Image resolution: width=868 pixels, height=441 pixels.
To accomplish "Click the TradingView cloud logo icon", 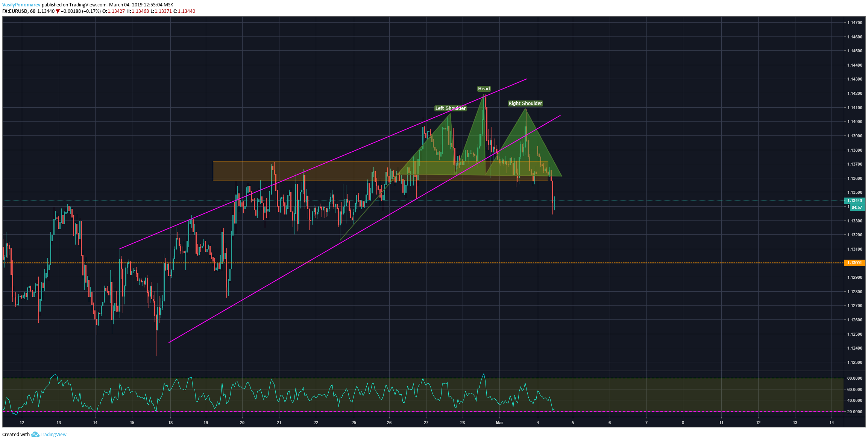I will (x=35, y=434).
